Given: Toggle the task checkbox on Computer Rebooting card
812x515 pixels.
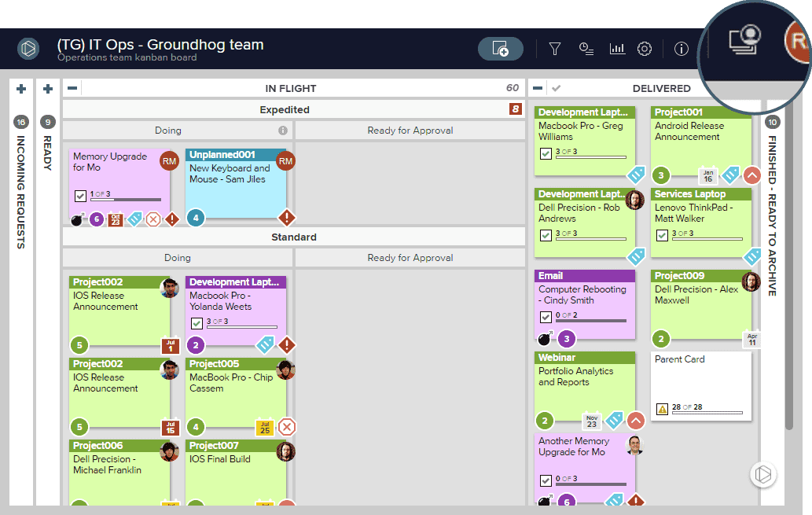Looking at the screenshot, I should [x=546, y=317].
